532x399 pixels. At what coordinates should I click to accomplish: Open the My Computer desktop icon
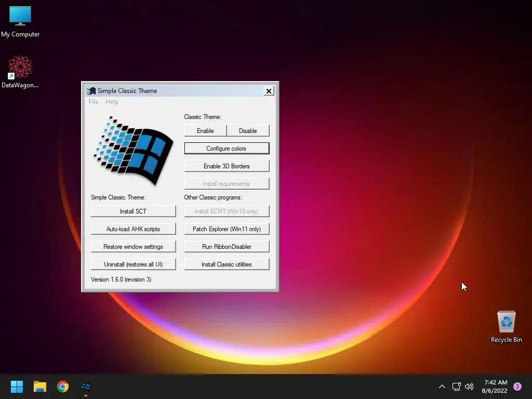[x=20, y=22]
